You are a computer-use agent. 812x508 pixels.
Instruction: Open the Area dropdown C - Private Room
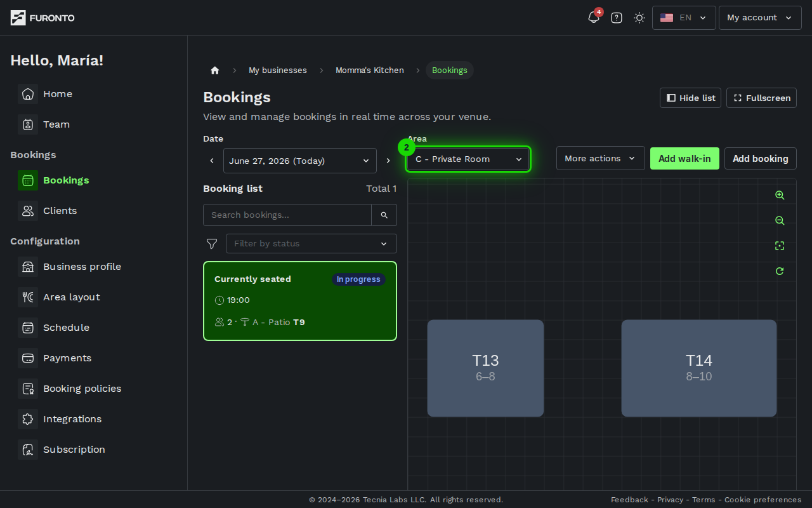[x=468, y=159]
